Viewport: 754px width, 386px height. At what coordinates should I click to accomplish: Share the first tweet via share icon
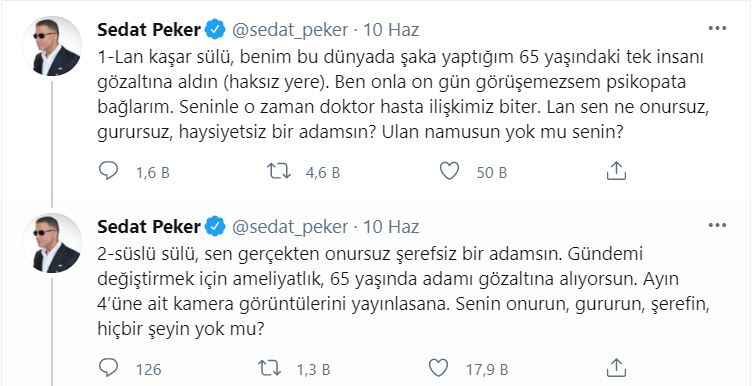pyautogui.click(x=616, y=171)
